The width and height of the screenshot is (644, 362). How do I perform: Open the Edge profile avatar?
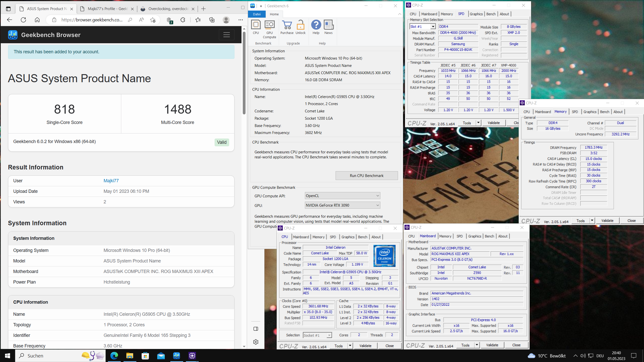pos(226,20)
